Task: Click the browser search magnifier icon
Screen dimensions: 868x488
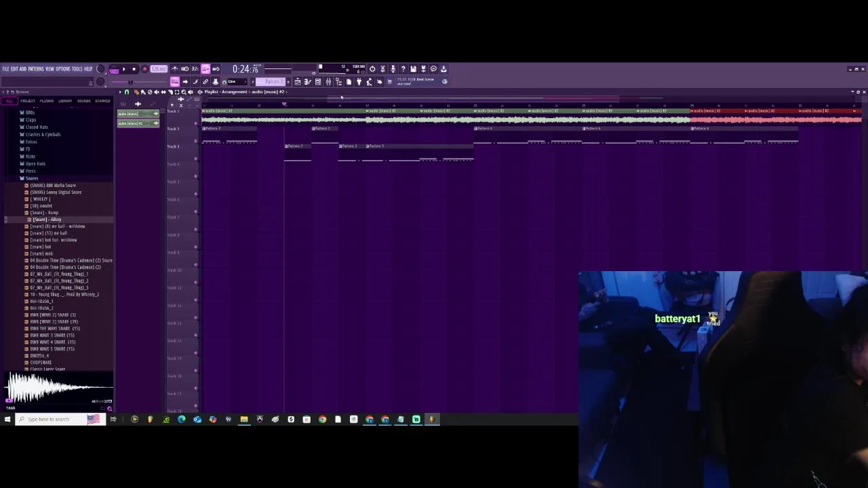Action: [x=109, y=409]
